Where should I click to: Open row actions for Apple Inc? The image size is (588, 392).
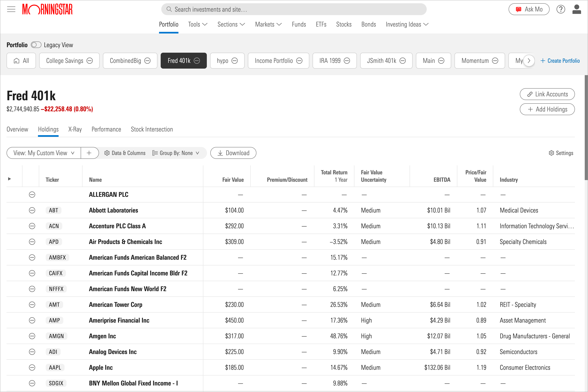click(32, 368)
